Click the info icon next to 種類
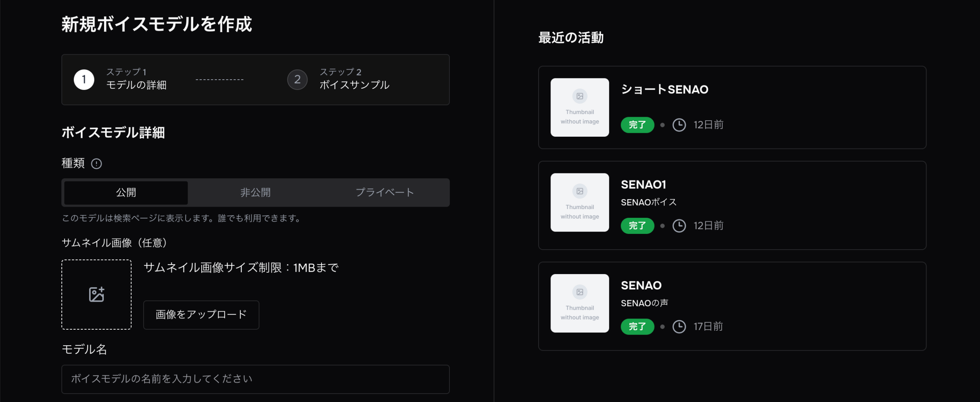 96,164
